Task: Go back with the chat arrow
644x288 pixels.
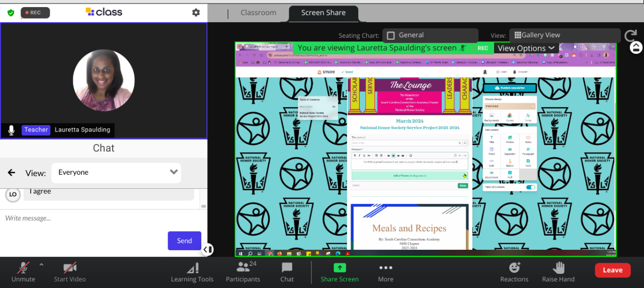Action: 11,173
